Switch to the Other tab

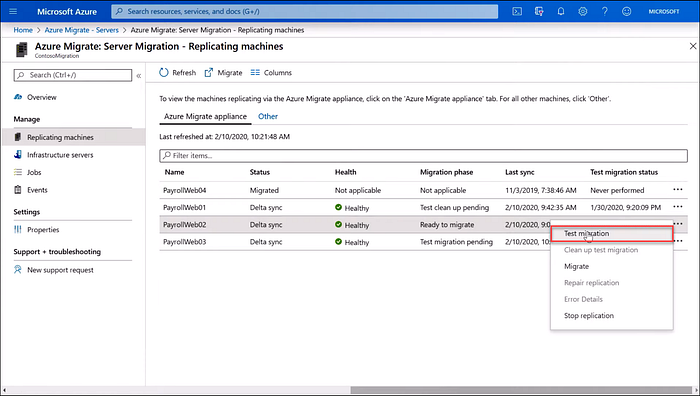[268, 116]
